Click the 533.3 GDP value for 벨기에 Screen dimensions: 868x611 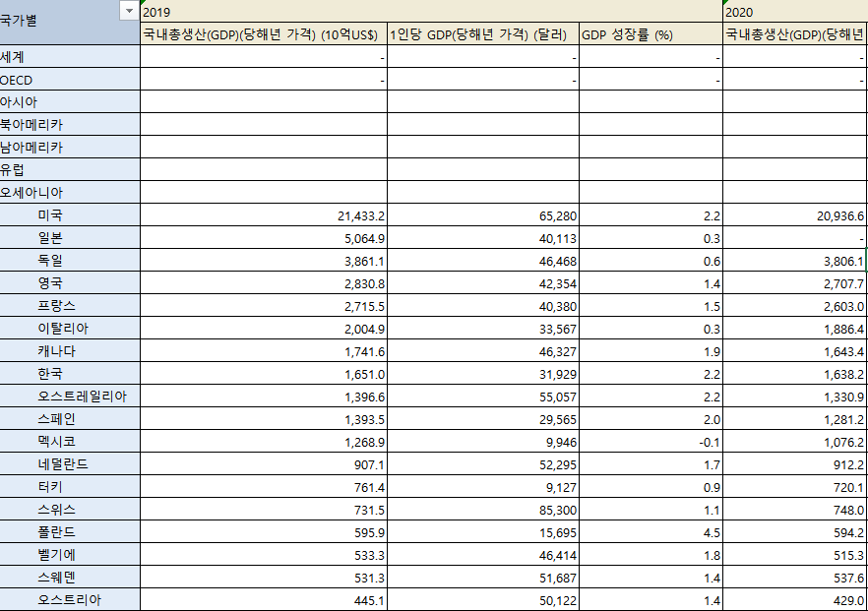264,556
